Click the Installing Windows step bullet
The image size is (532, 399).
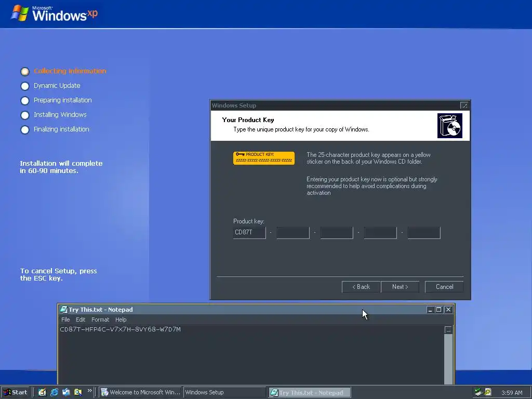click(x=25, y=115)
